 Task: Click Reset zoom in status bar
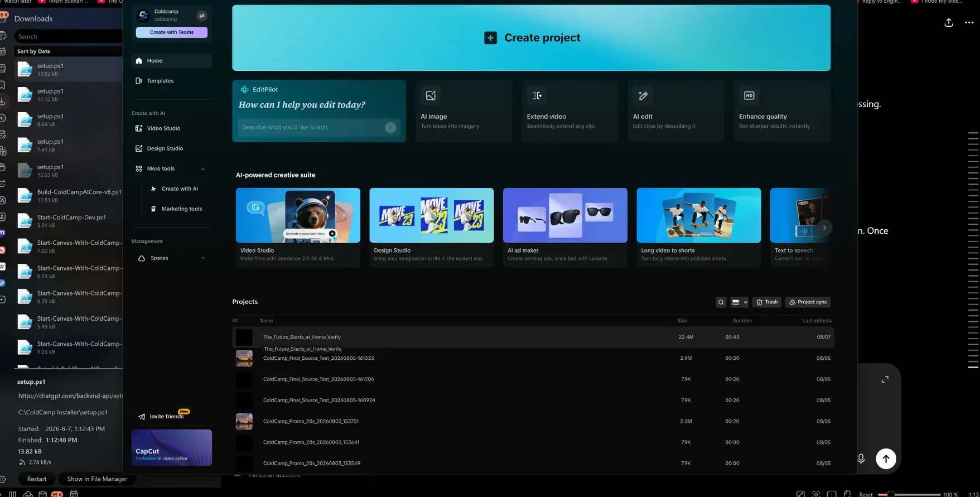point(866,494)
